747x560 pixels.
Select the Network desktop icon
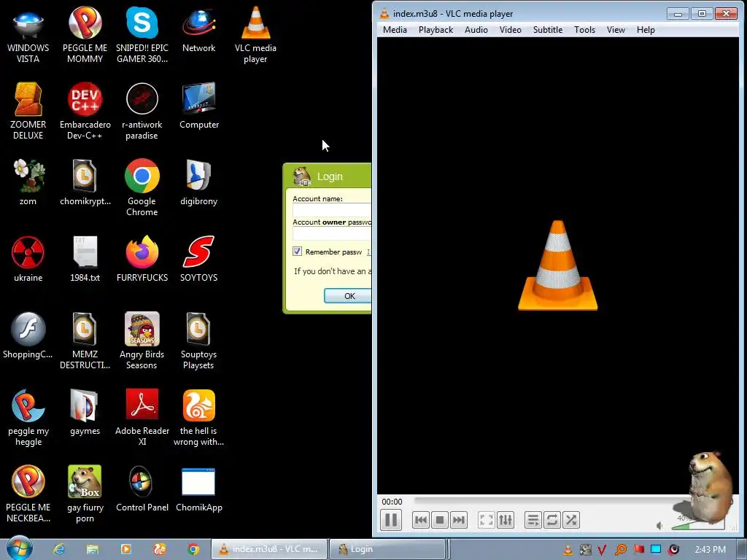point(198,29)
